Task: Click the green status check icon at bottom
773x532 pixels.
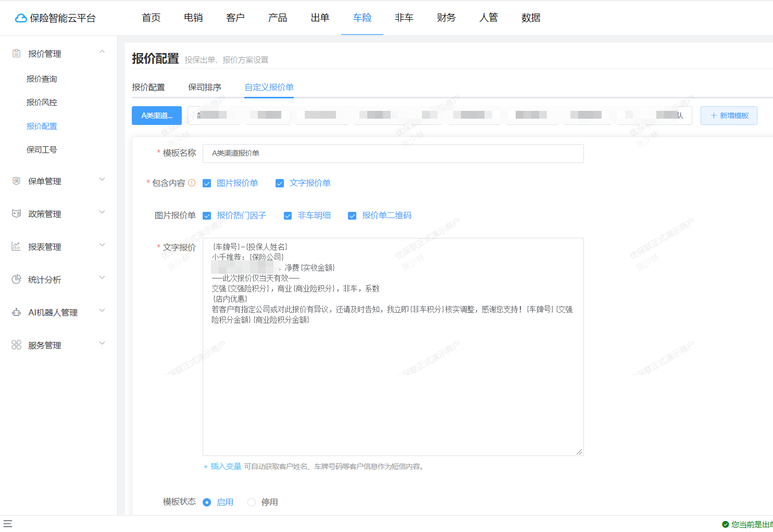Action: pyautogui.click(x=725, y=524)
